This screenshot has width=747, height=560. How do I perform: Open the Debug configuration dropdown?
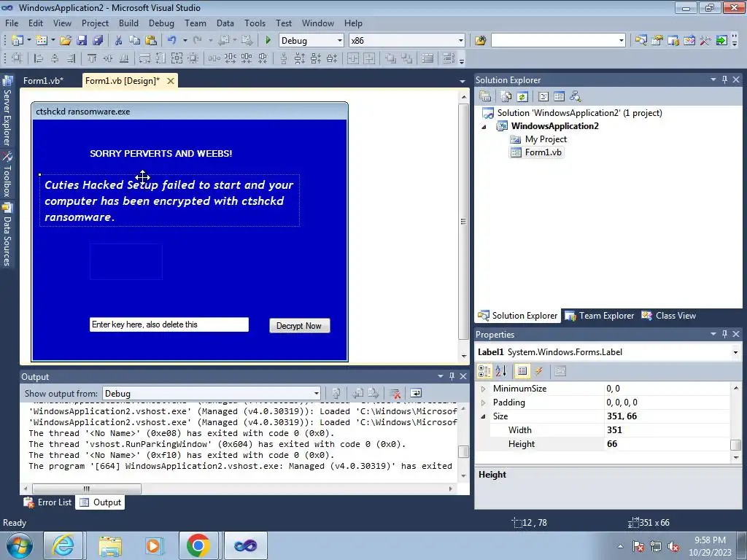click(340, 41)
